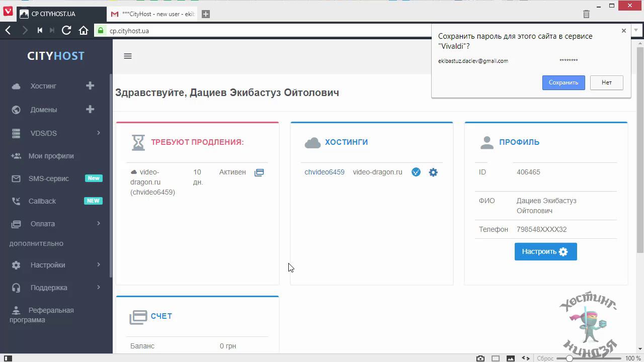Open page actions code icon in status bar
This screenshot has height=362, width=644.
point(526,358)
